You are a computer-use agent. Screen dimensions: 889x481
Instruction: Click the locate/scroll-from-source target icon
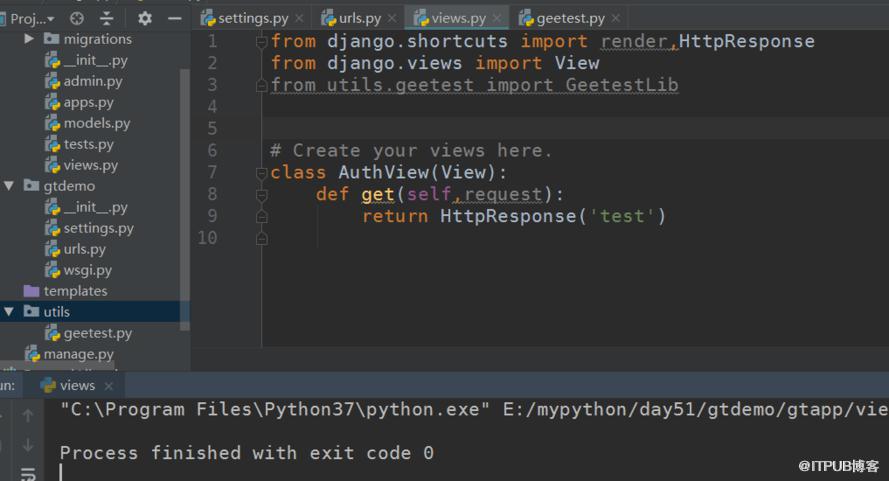click(x=77, y=19)
